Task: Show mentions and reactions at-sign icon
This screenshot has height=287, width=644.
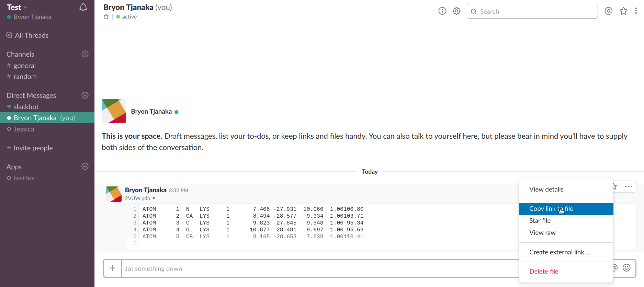Action: (x=609, y=11)
